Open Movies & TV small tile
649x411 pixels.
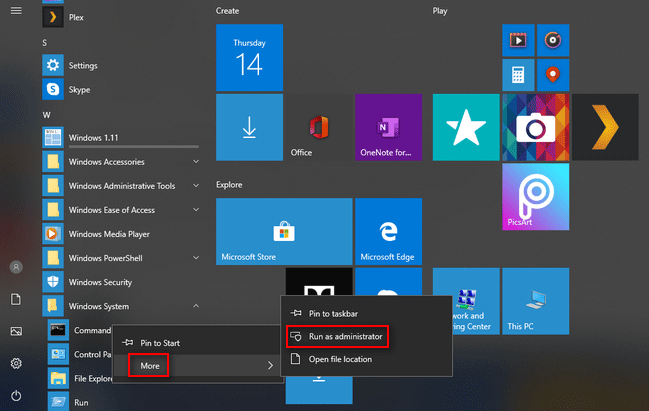518,40
